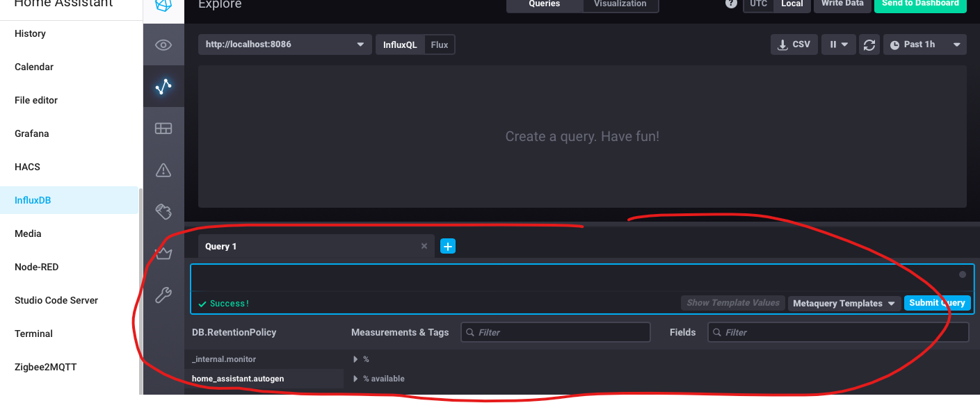Screen dimensions: 980x403
Task: Open the Explore graph icon in navigation
Action: pyautogui.click(x=163, y=86)
